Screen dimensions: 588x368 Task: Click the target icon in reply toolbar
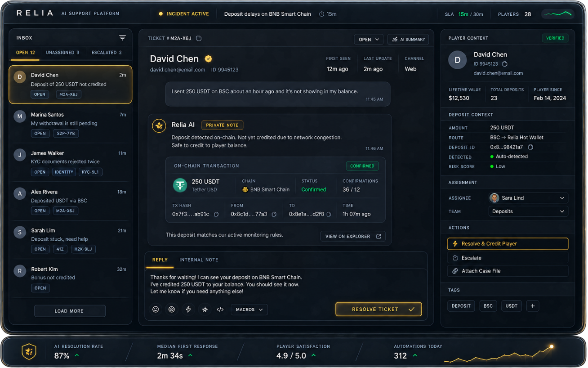pyautogui.click(x=172, y=310)
